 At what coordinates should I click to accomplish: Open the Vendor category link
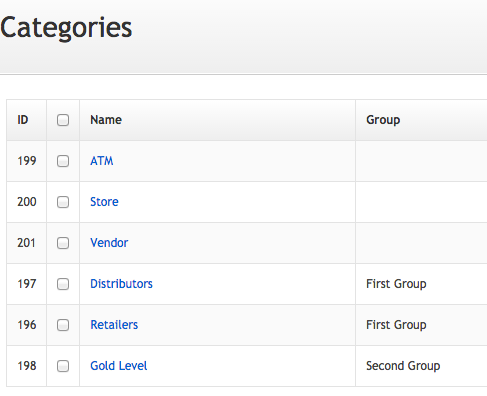[x=109, y=243]
